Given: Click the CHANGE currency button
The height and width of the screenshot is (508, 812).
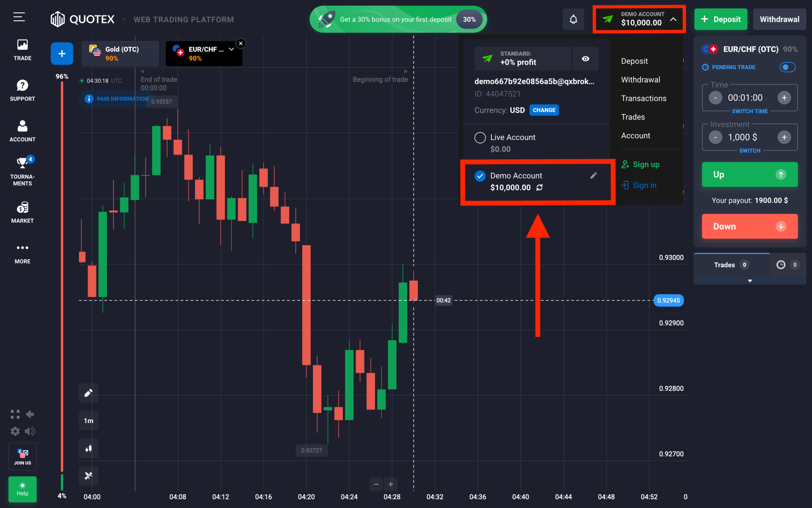Looking at the screenshot, I should point(544,110).
